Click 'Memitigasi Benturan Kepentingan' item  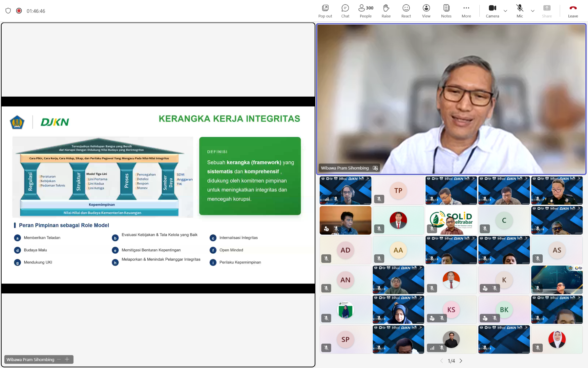151,250
